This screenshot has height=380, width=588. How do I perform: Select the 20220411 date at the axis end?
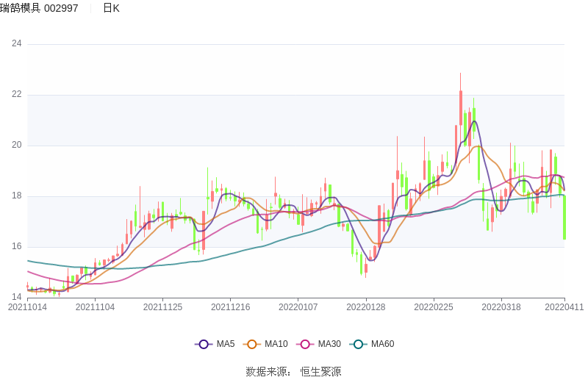pos(564,307)
